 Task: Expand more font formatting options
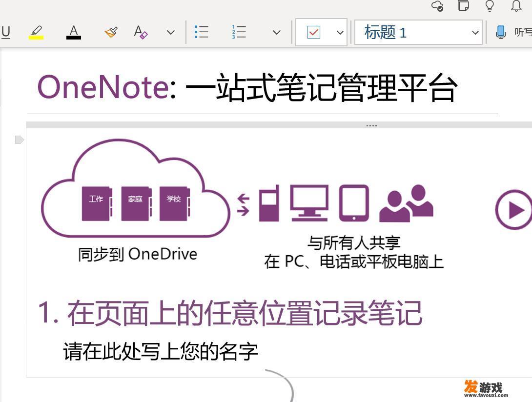point(171,33)
